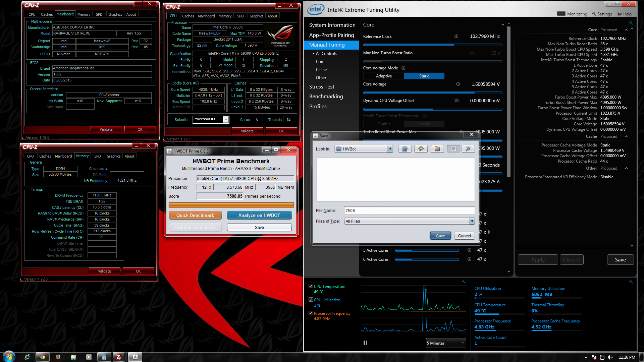Open Monitoring in Extreme Tuning Utility
This screenshot has height=362, width=644.
click(x=572, y=14)
